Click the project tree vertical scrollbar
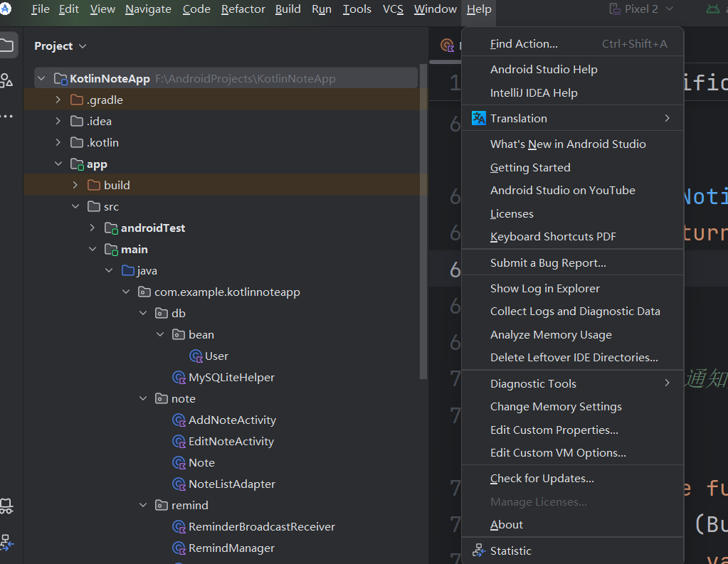This screenshot has width=728, height=564. click(x=423, y=221)
